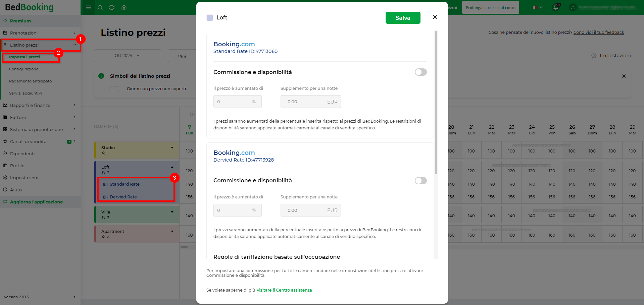644x305 pixels.
Task: Click the 26 Sab date column header
Action: coord(572,130)
